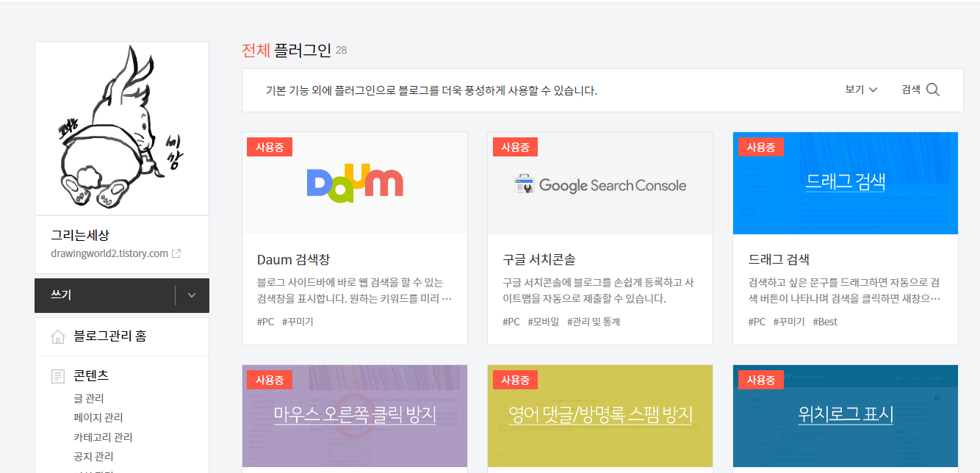Click the #Best tag
The width and height of the screenshot is (980, 473).
click(x=825, y=322)
